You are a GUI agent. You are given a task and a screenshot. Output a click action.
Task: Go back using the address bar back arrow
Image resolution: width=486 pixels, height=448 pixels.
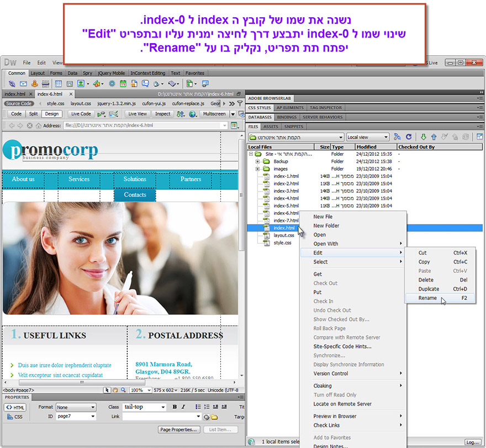click(x=12, y=125)
